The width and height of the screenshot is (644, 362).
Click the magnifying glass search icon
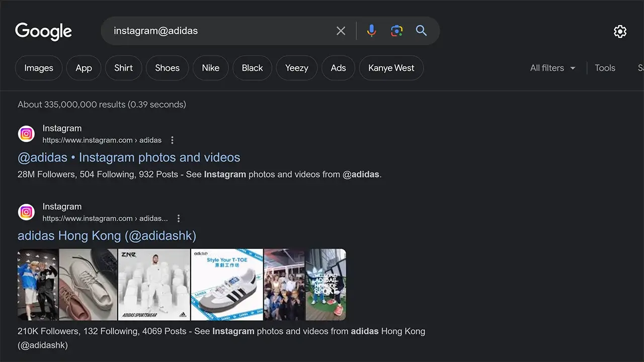[421, 31]
